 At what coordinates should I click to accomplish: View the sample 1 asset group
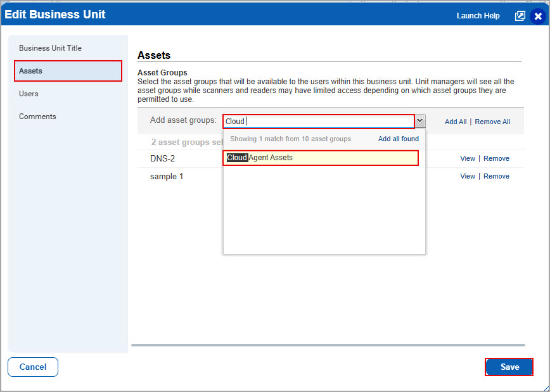point(467,176)
